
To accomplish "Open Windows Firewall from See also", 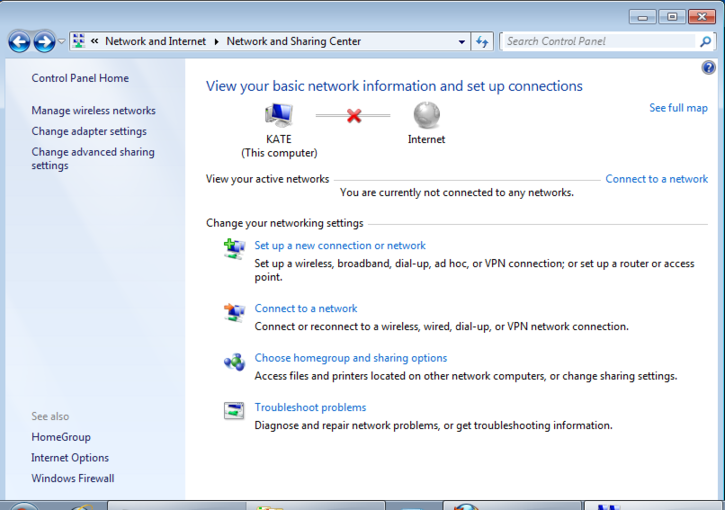I will (72, 479).
